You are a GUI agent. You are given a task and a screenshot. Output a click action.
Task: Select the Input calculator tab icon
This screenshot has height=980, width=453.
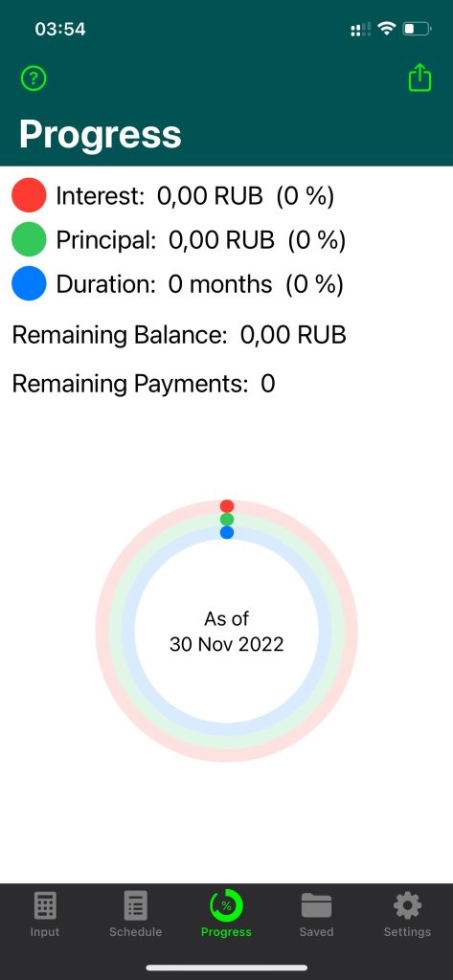(x=45, y=905)
